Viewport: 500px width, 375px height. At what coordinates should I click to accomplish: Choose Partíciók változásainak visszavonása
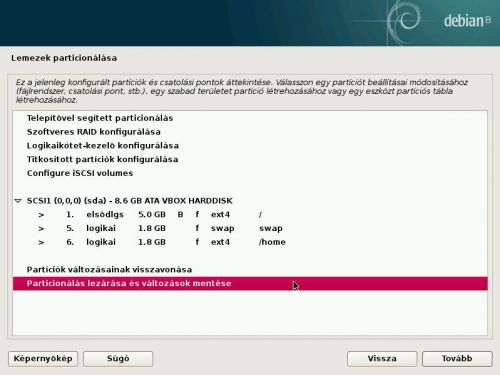[x=250, y=269]
